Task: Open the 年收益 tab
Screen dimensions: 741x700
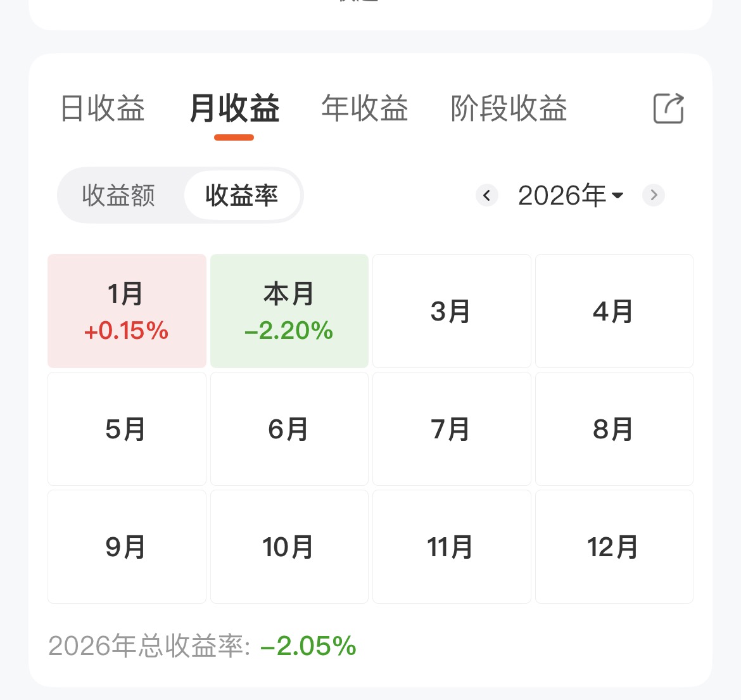Action: click(365, 108)
